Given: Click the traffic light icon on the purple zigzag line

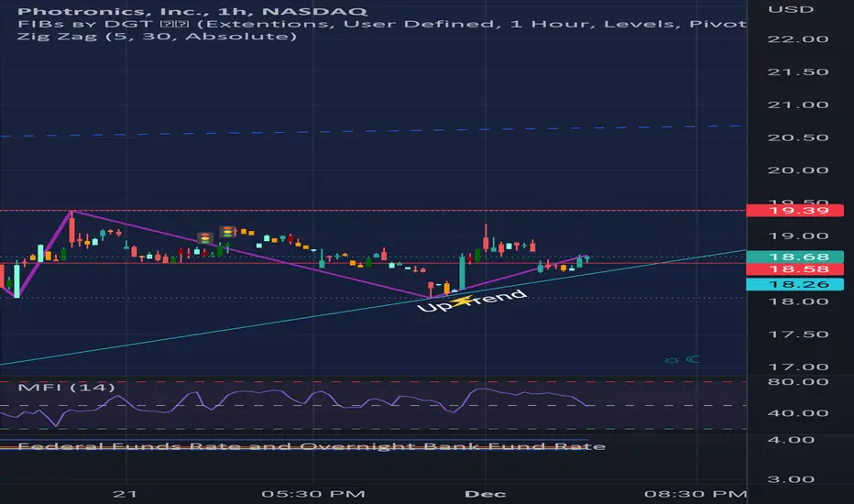Looking at the screenshot, I should tap(204, 238).
